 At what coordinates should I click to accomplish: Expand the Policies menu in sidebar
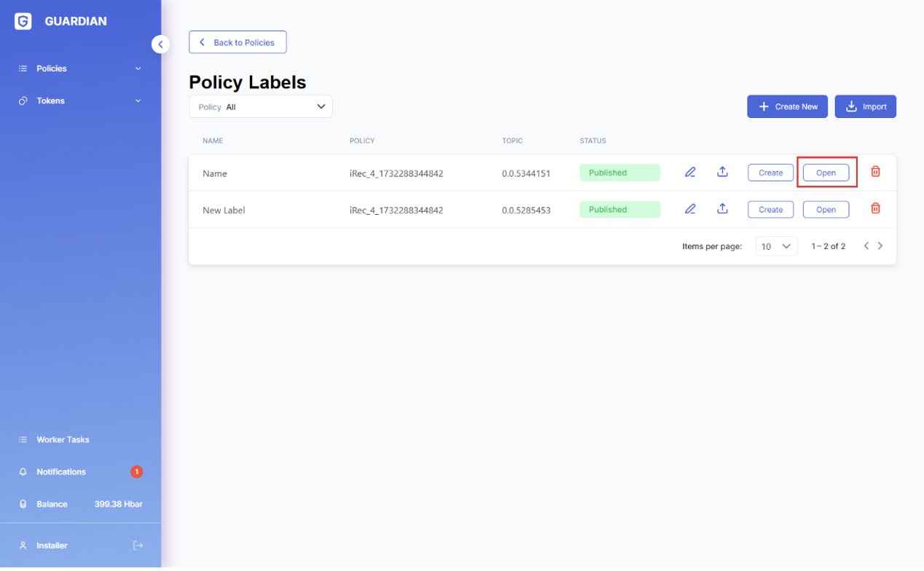click(79, 68)
